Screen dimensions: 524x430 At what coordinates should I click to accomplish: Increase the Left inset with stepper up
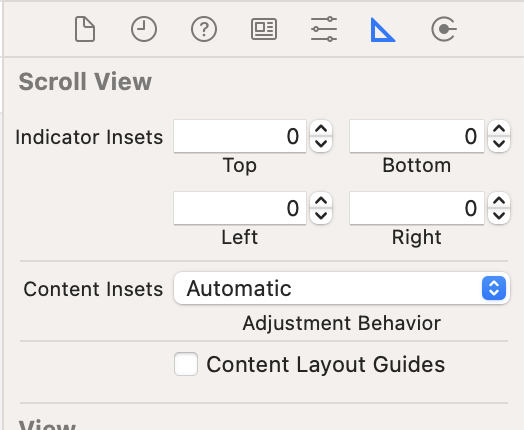[321, 200]
